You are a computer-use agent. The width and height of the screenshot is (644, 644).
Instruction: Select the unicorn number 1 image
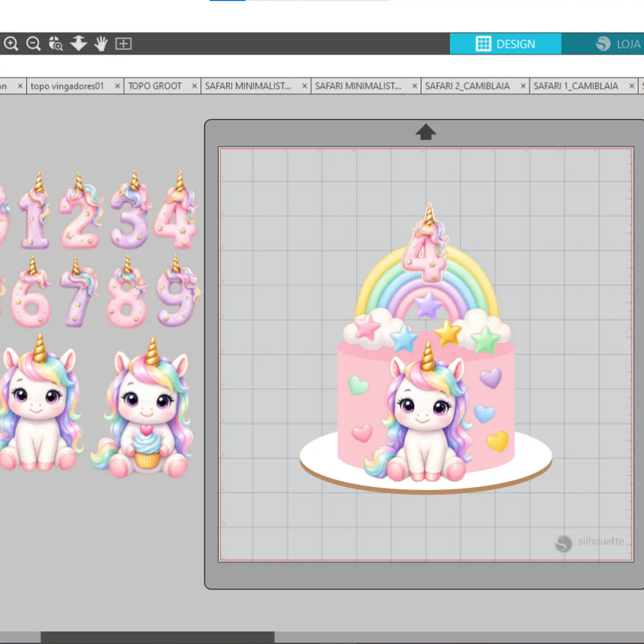point(35,210)
